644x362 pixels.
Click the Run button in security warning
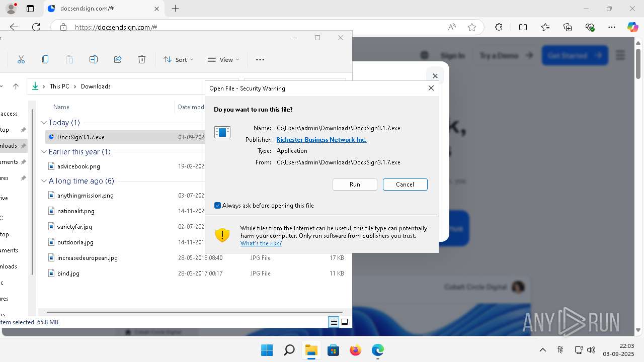point(355,185)
